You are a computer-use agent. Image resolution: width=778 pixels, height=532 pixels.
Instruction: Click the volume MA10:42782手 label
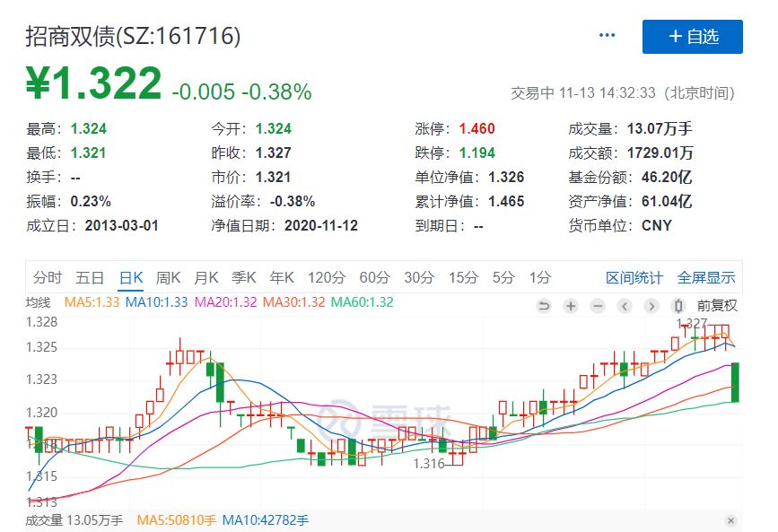point(265,520)
